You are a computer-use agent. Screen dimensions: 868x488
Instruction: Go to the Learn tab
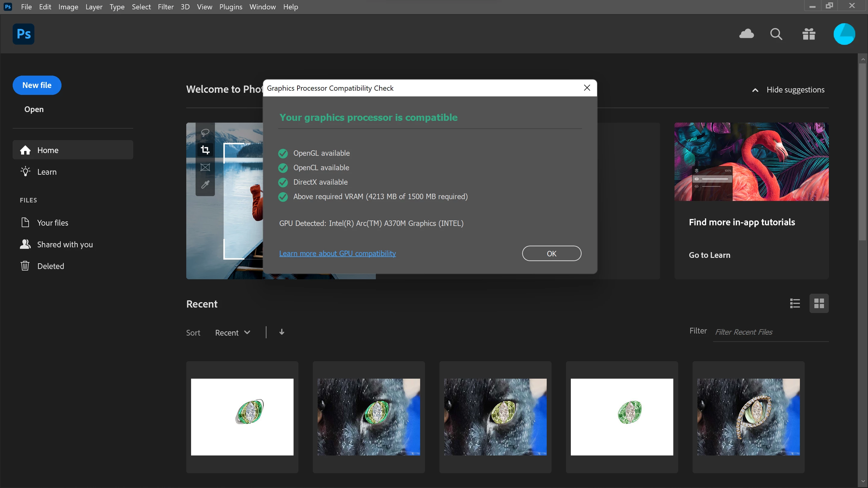[46, 172]
